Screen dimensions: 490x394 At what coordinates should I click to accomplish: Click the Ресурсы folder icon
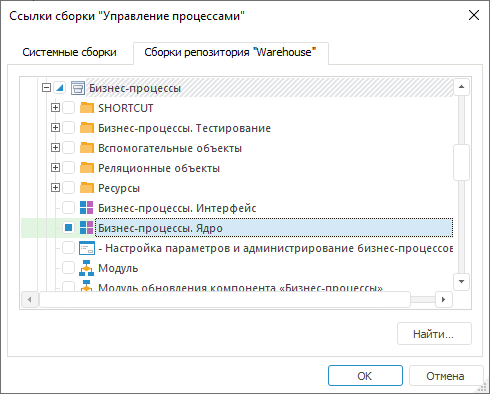(87, 188)
